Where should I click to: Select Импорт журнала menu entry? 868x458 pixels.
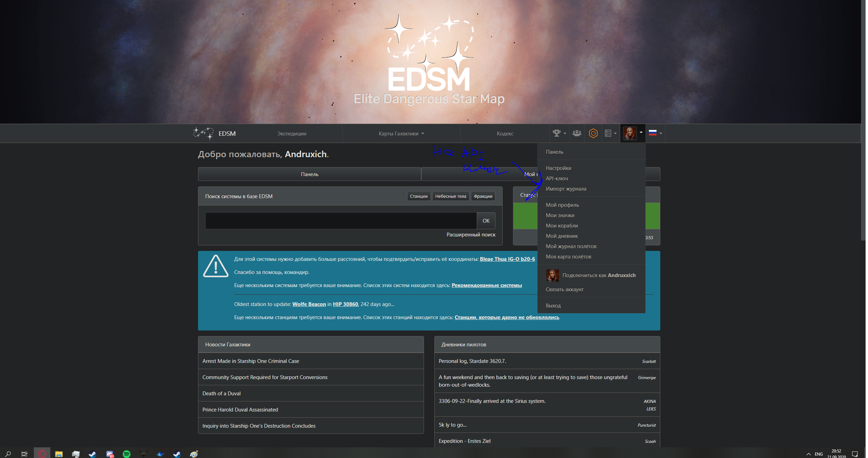pyautogui.click(x=591, y=189)
